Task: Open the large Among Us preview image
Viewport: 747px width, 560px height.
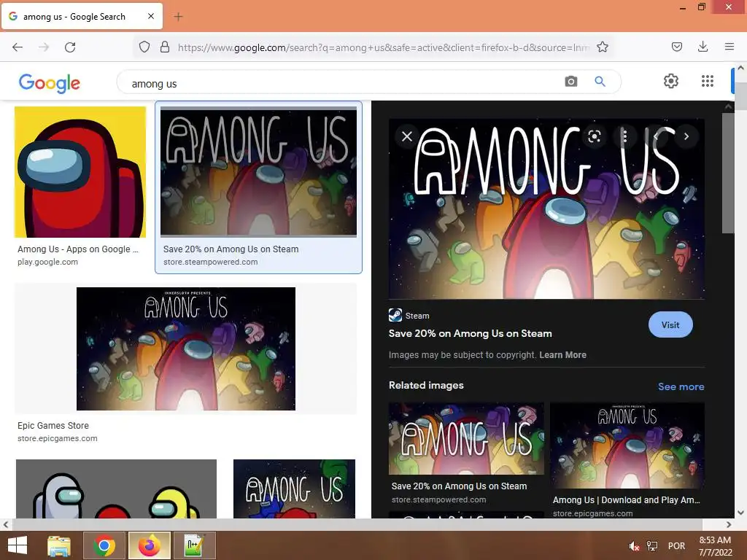Action: tap(546, 209)
